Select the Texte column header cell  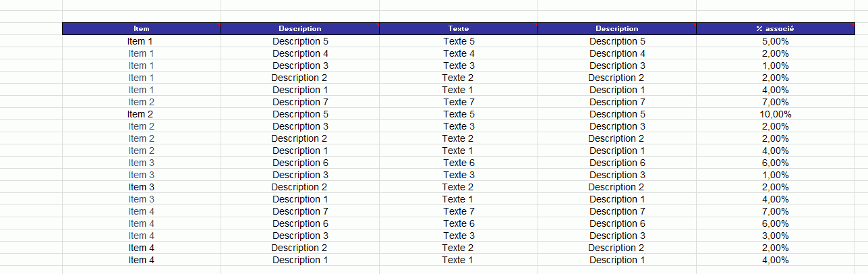pyautogui.click(x=458, y=29)
